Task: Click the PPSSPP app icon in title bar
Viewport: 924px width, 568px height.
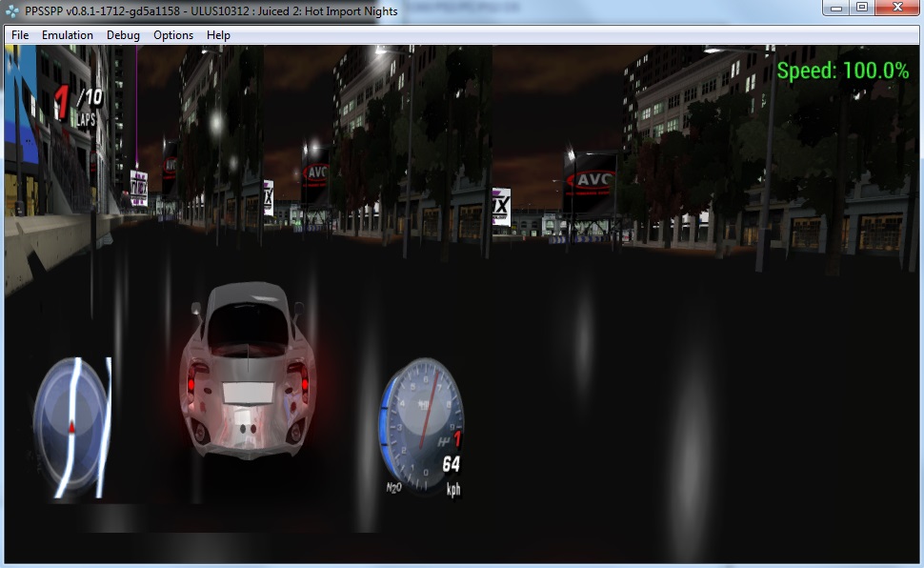Action: tap(11, 11)
